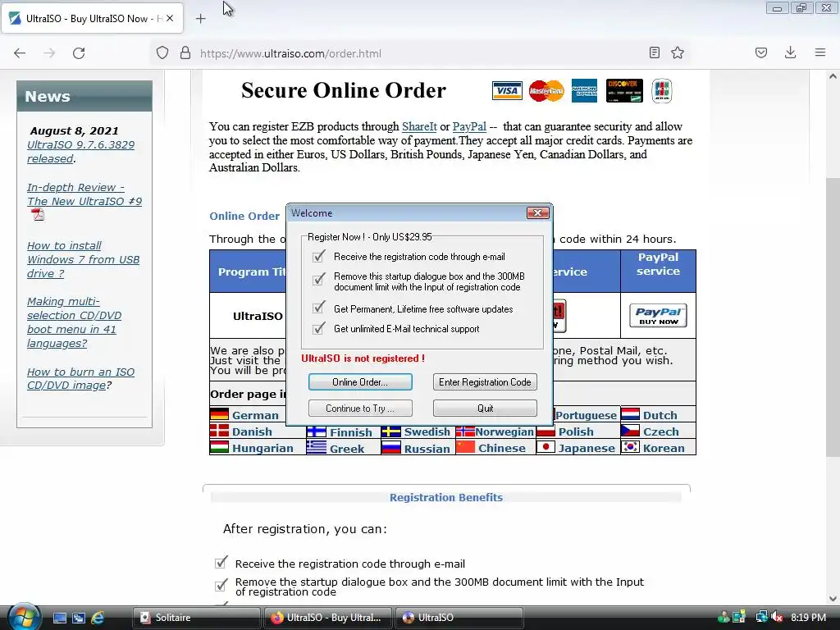Open the ShareIt link

pos(419,126)
